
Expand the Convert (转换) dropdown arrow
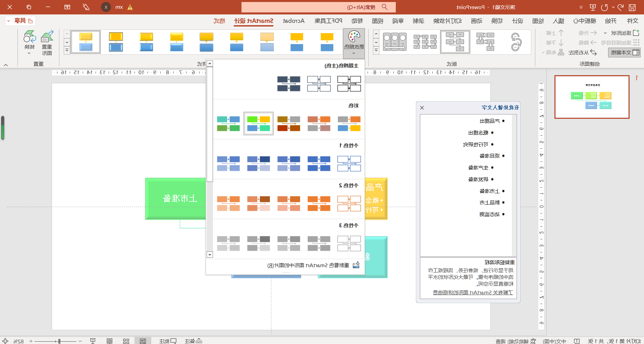(29, 53)
